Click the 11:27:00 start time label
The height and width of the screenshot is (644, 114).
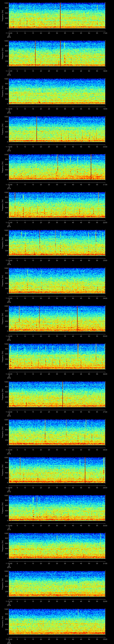9,450
